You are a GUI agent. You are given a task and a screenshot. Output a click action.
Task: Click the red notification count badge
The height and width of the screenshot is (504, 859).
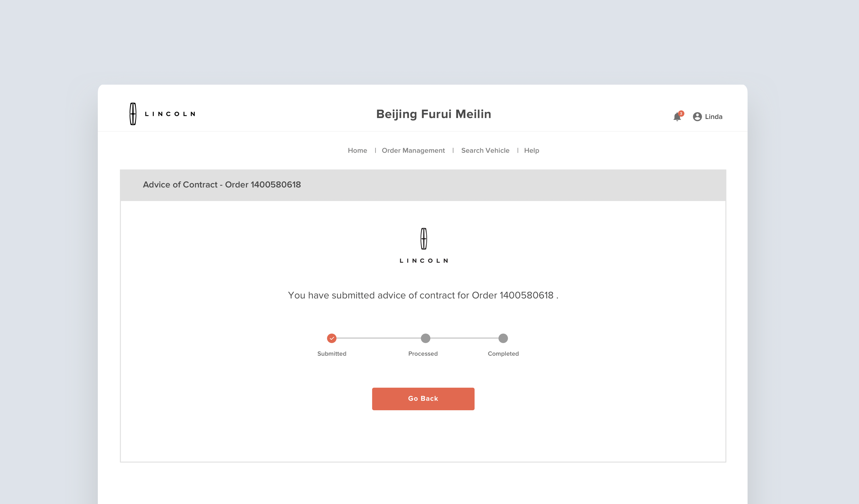coord(681,113)
